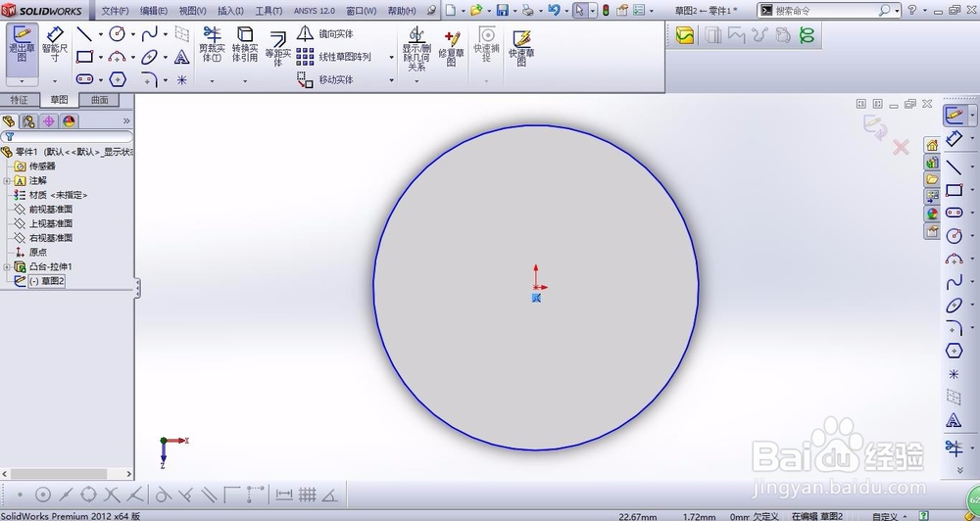Toggle grid snap in bottom toolbar
The width and height of the screenshot is (980, 521).
click(307, 495)
